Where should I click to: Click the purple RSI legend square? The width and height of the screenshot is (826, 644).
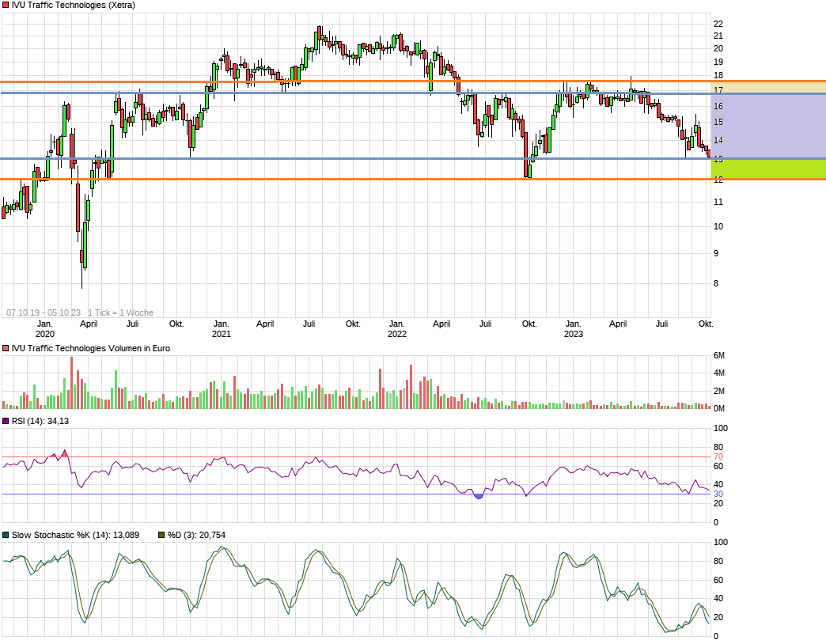click(6, 421)
